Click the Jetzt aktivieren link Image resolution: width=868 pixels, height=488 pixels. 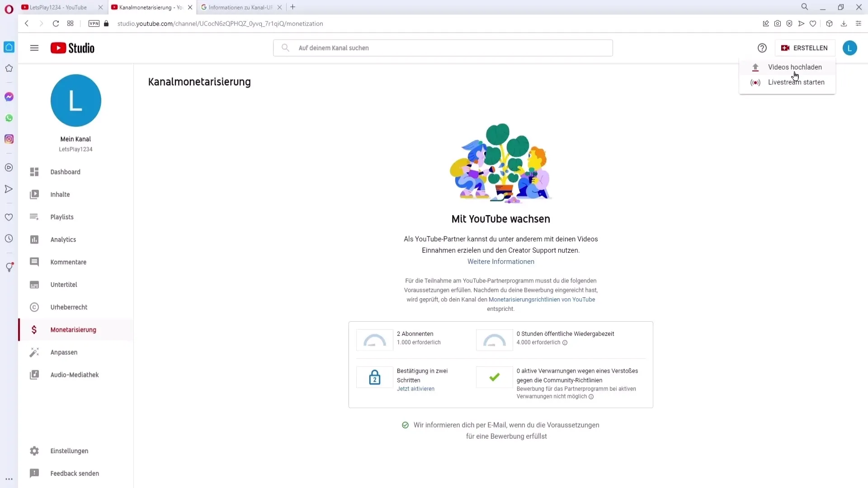point(415,389)
